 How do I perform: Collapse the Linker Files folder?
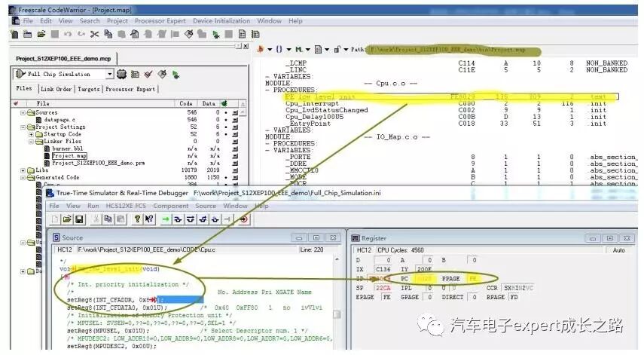31,142
